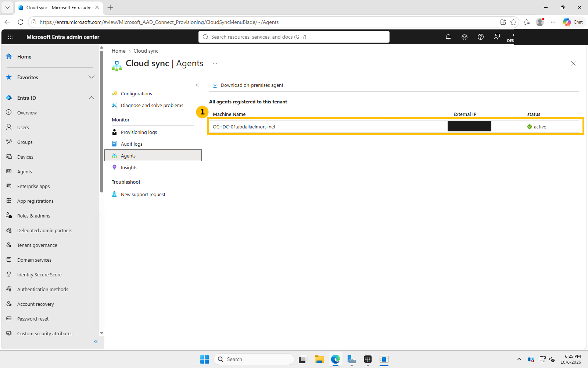
Task: Open the Windows Start menu
Action: [204, 359]
